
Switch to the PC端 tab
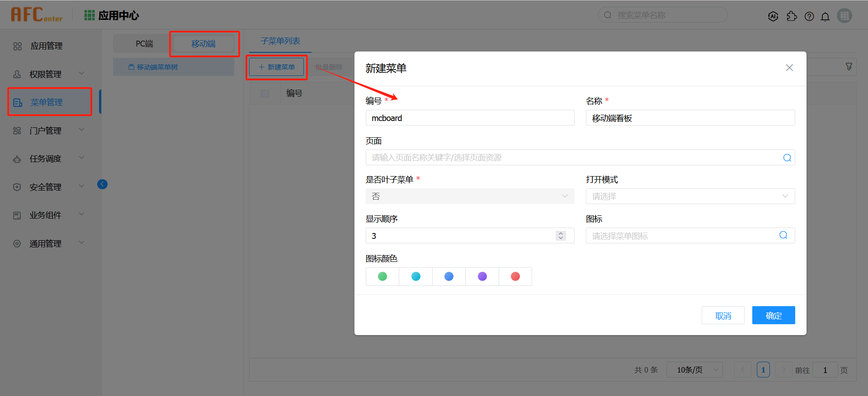144,44
